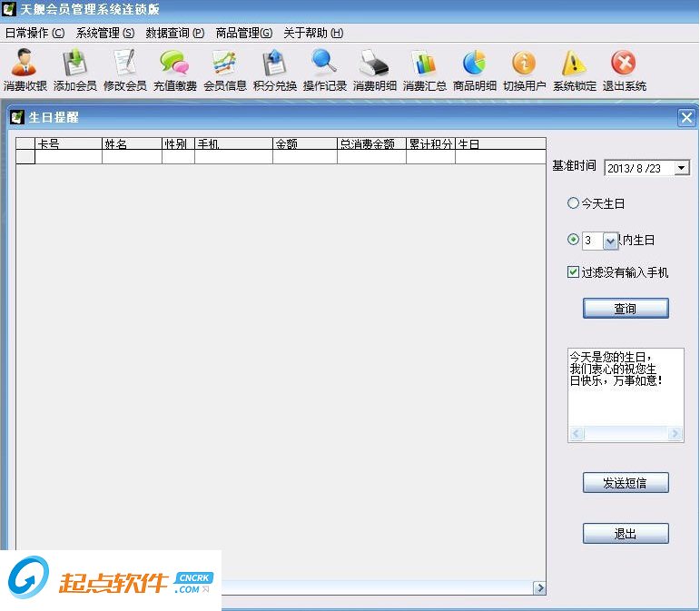This screenshot has width=700, height=611.
Task: Click the 查询 query button
Action: 626,309
